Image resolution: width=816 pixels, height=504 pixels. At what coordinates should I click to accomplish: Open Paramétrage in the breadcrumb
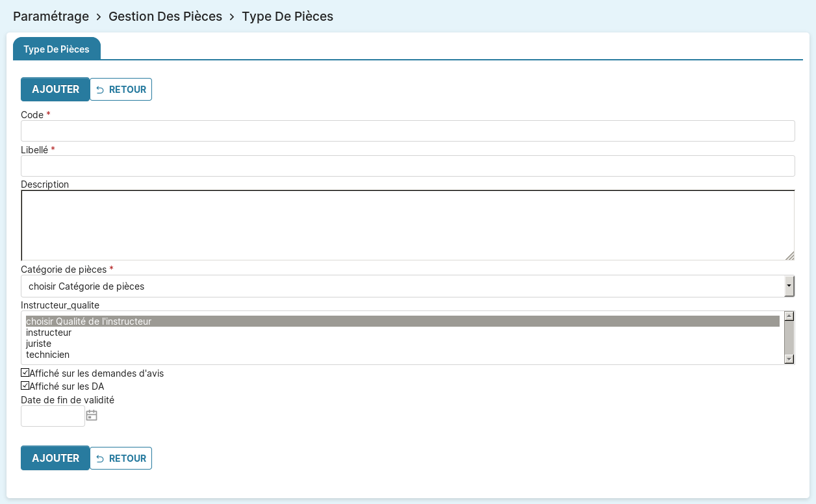51,16
